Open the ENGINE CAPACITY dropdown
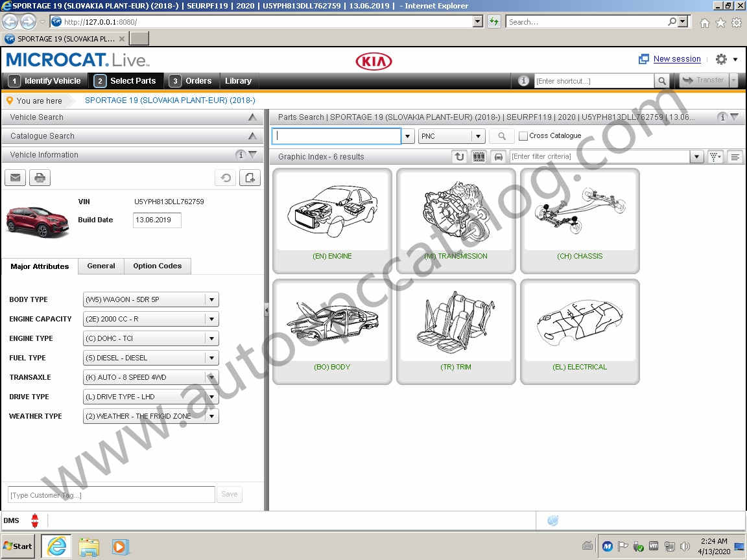The height and width of the screenshot is (560, 747). click(x=212, y=319)
